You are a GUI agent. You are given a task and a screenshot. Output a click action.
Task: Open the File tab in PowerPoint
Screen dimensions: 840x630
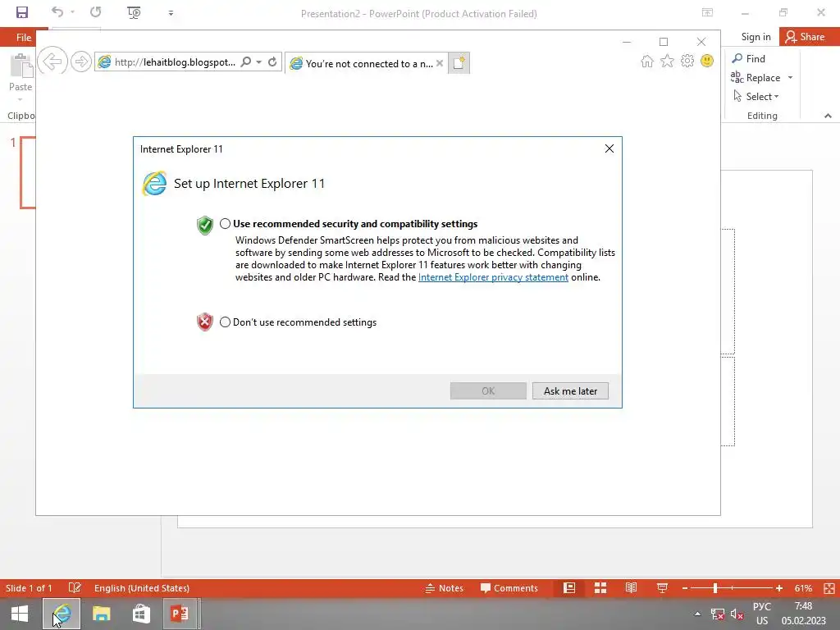(x=24, y=38)
